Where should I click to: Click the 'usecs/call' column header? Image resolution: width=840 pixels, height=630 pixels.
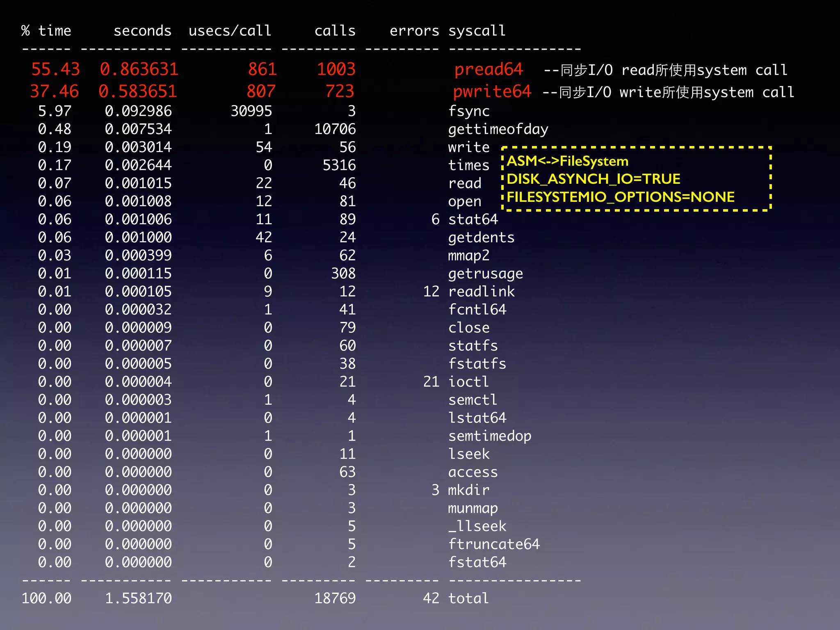click(x=230, y=31)
